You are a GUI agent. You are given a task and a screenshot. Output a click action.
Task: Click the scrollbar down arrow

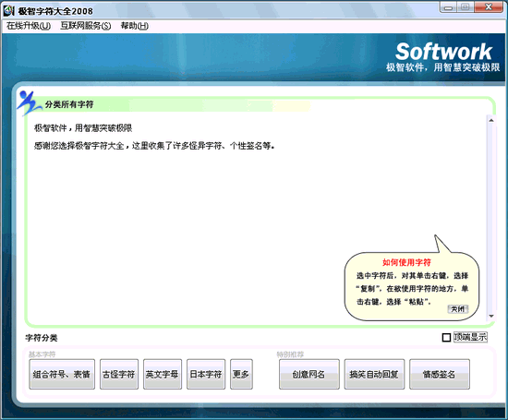pyautogui.click(x=491, y=316)
